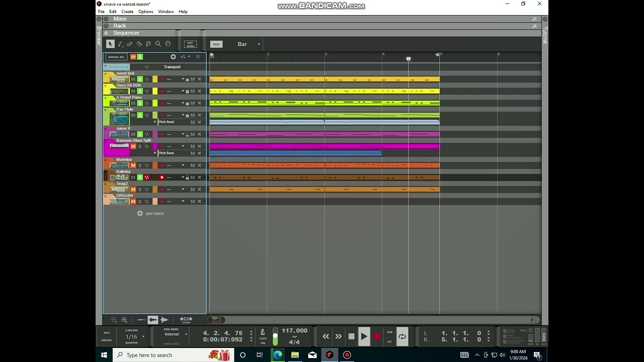Click the add lane plus icon in track header
The width and height of the screenshot is (644, 362).
click(173, 57)
